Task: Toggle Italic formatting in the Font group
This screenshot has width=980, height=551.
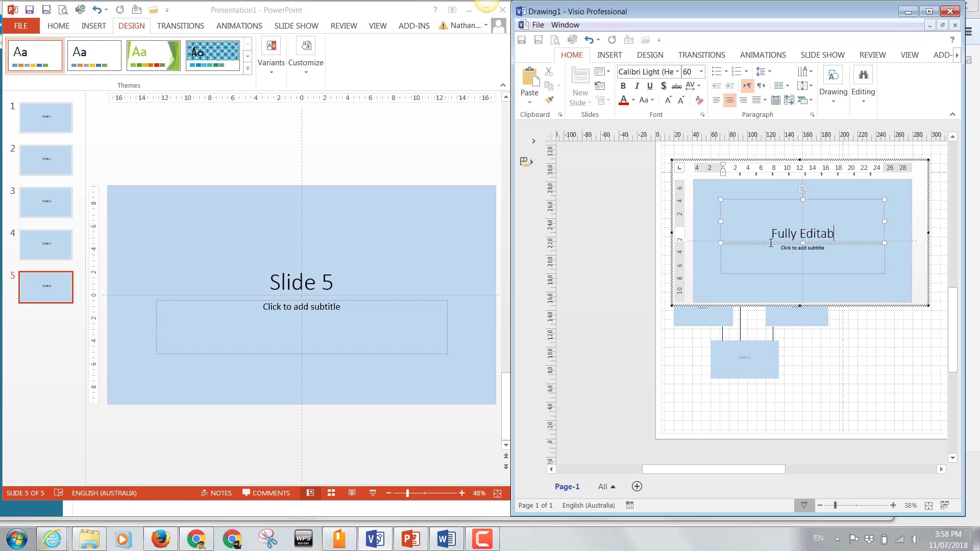Action: tap(636, 86)
